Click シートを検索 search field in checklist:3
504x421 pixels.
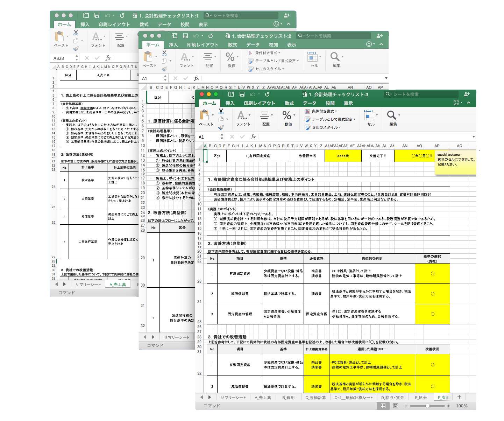tap(421, 94)
